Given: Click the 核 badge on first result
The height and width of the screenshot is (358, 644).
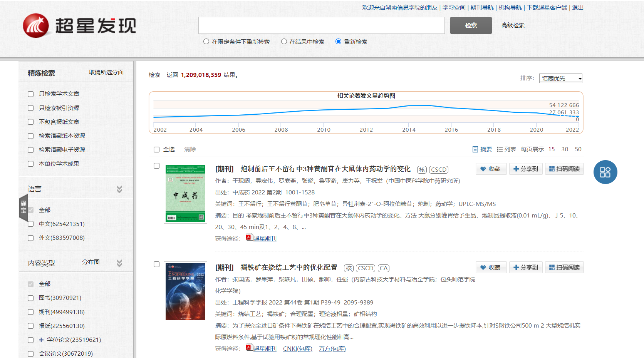Looking at the screenshot, I should pos(422,170).
